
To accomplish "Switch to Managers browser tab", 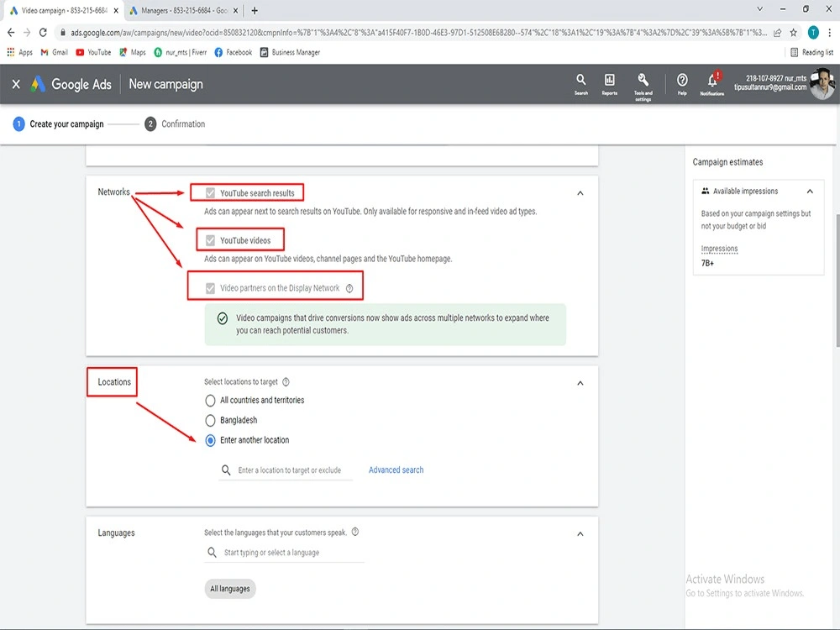I will pyautogui.click(x=182, y=10).
